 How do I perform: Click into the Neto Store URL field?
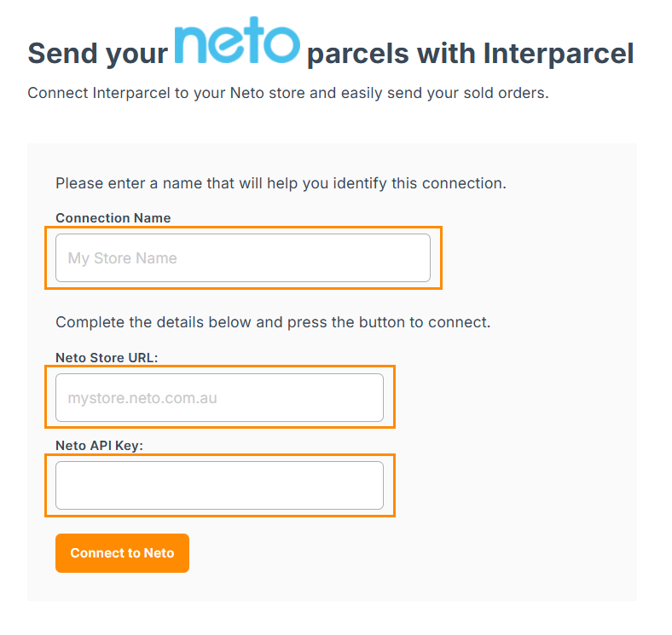[219, 397]
